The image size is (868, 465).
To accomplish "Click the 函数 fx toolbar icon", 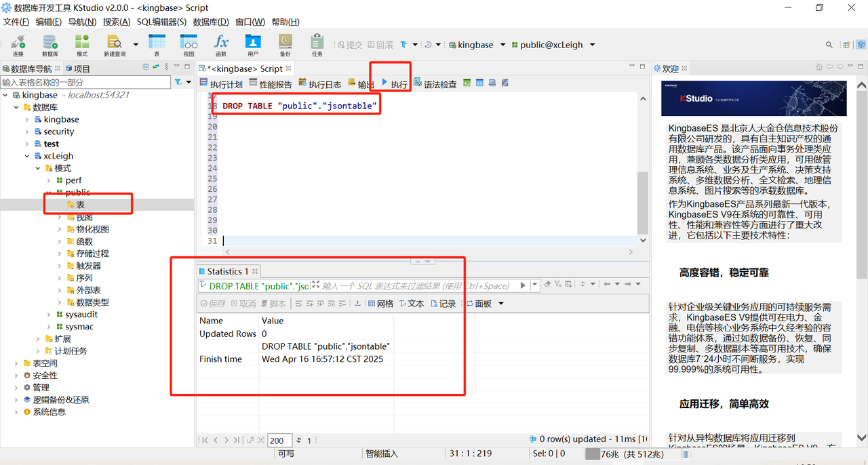I will pyautogui.click(x=221, y=45).
